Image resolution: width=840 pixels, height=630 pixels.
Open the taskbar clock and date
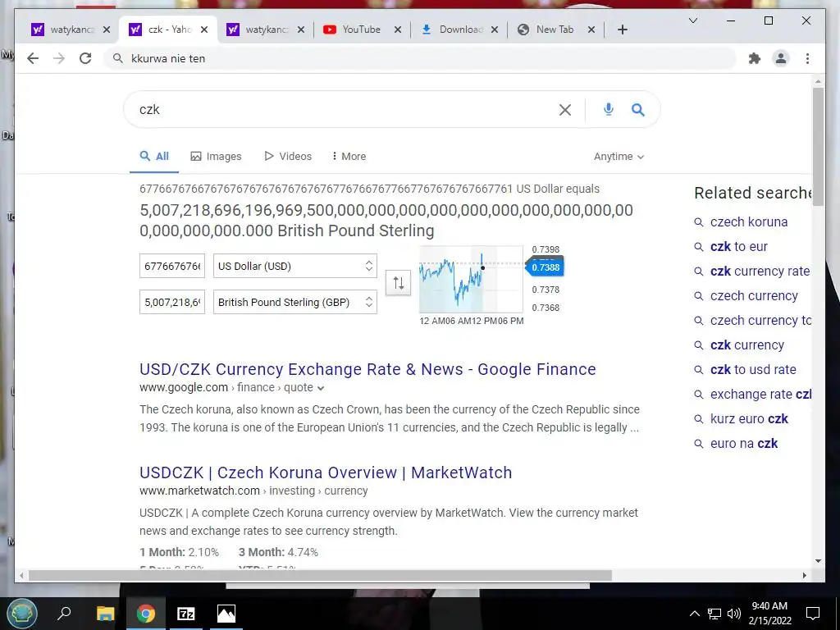[769, 614]
